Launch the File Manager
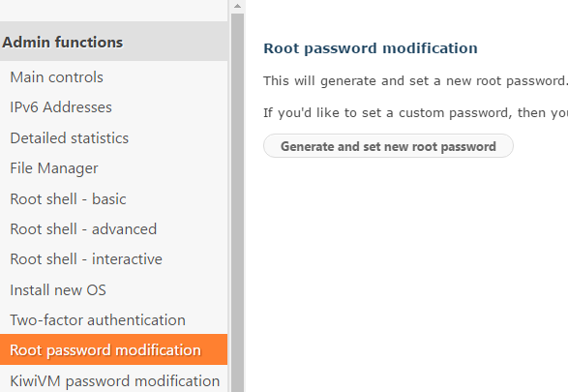The image size is (568, 392). [54, 168]
